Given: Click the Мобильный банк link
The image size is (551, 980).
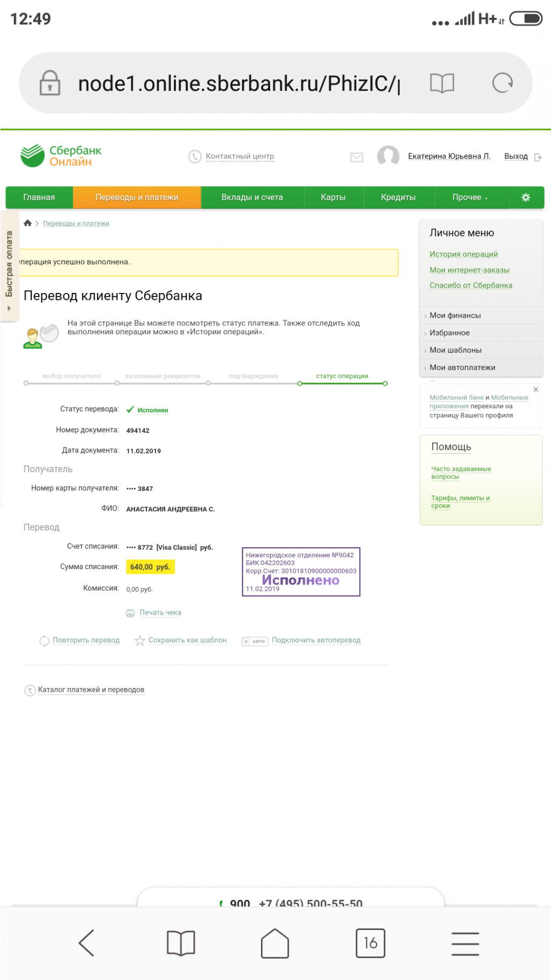Looking at the screenshot, I should pos(457,397).
